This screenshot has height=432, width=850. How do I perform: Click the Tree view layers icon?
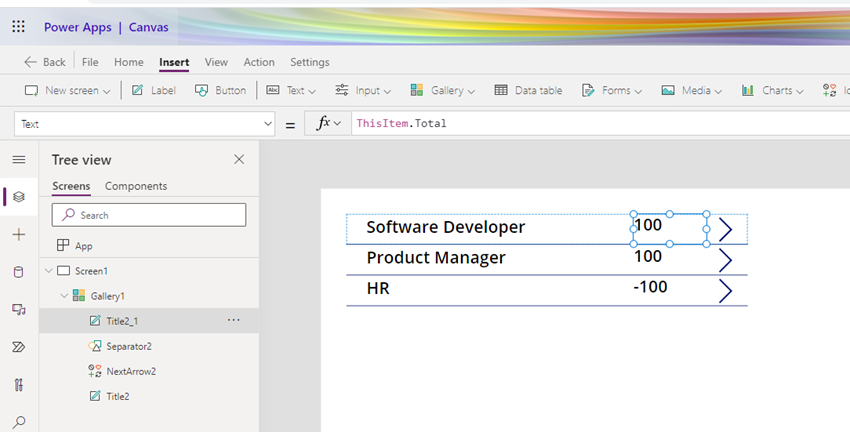click(x=19, y=197)
